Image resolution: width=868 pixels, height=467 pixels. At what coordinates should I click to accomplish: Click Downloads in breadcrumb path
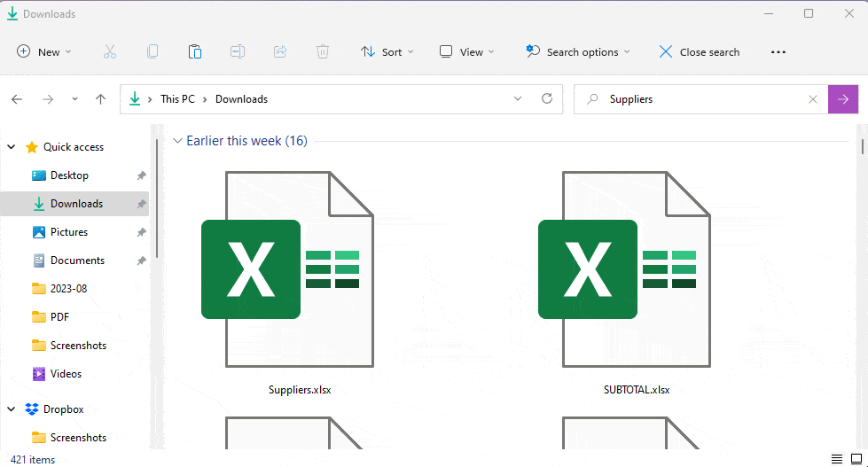pos(241,99)
